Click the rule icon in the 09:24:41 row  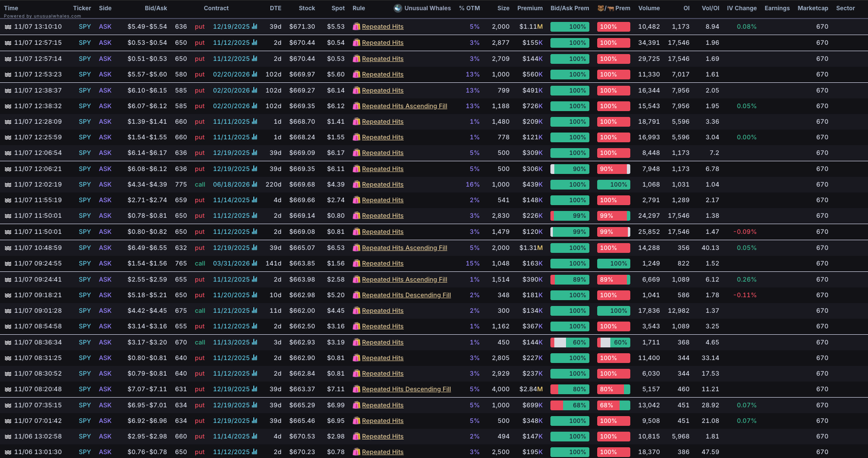click(x=357, y=280)
